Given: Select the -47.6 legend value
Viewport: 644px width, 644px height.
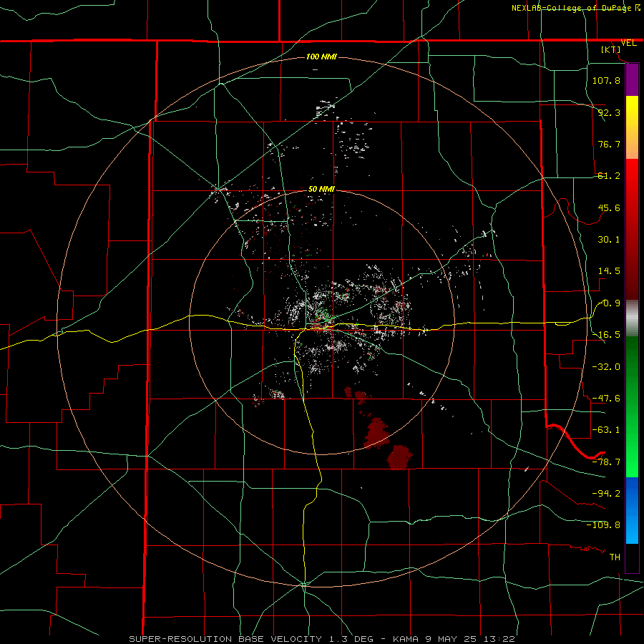Looking at the screenshot, I should point(606,399).
